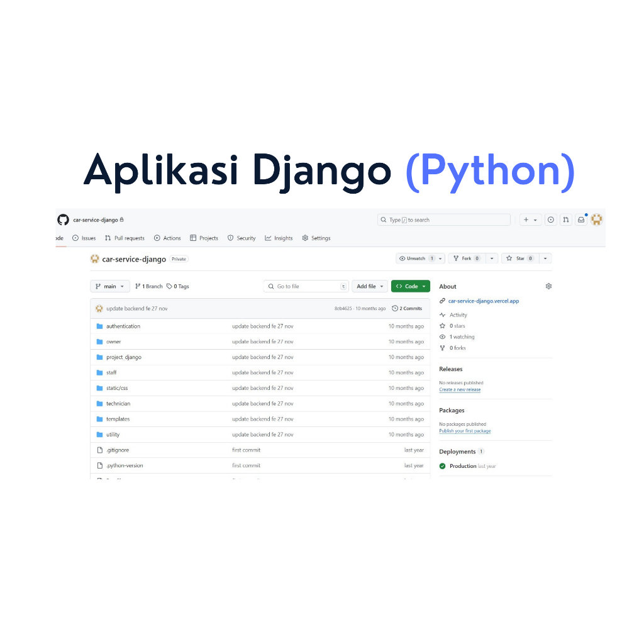Toggle Star on the repository
The height and width of the screenshot is (644, 644).
coord(520,258)
